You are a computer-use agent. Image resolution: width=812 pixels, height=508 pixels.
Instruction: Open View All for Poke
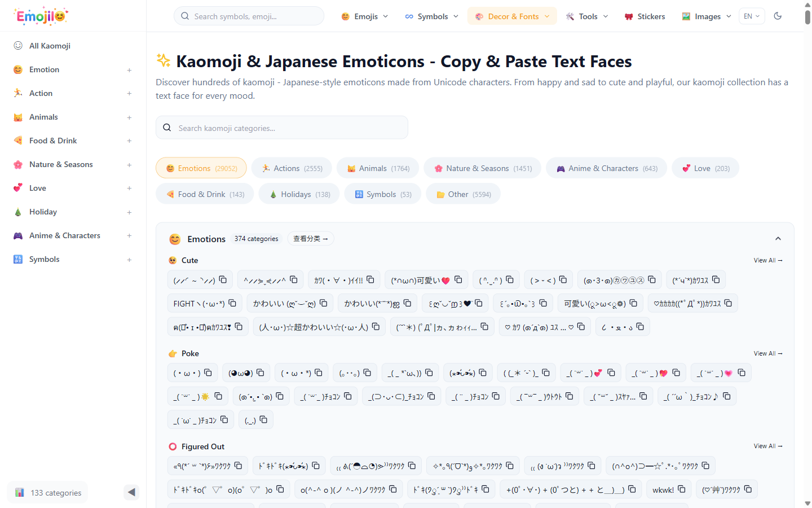[768, 353]
